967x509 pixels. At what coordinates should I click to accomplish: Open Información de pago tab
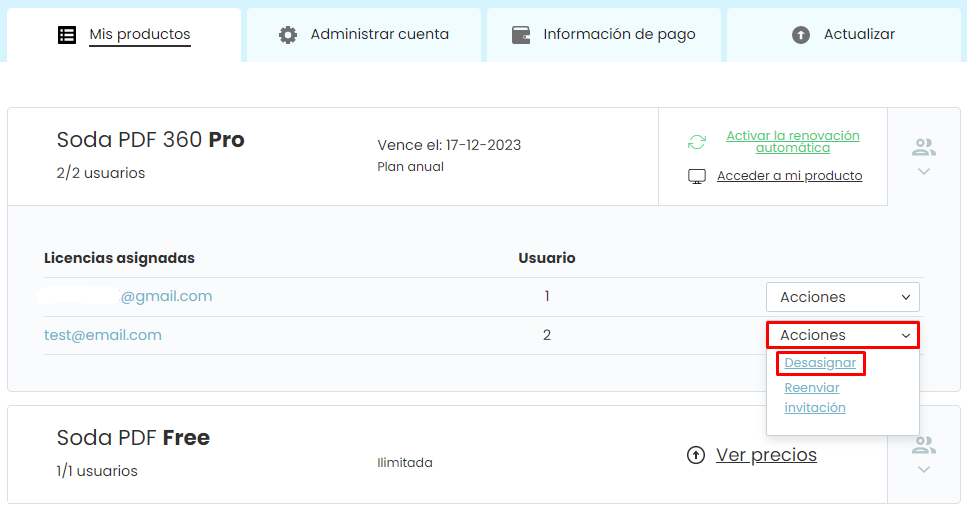point(604,35)
